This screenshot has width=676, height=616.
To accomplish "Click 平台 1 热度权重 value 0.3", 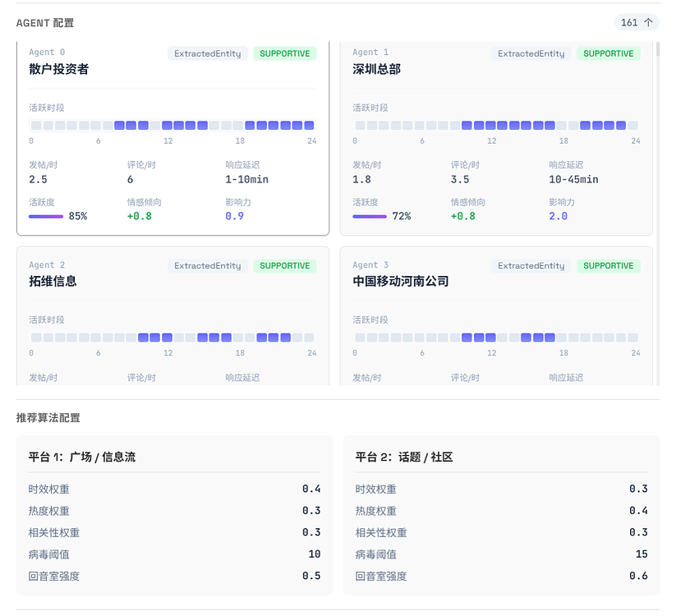I will 311,510.
